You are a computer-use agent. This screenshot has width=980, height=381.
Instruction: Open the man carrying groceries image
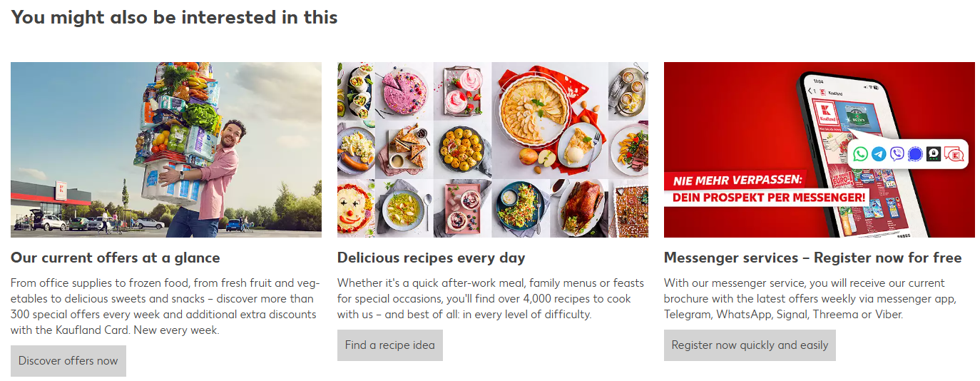pyautogui.click(x=166, y=149)
